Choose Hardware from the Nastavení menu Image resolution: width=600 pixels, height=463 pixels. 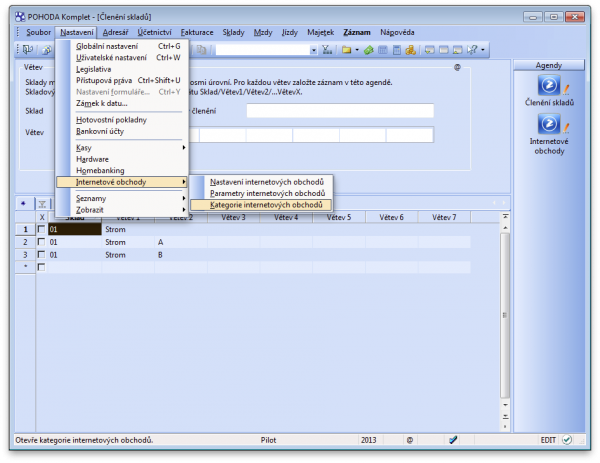tap(122, 159)
